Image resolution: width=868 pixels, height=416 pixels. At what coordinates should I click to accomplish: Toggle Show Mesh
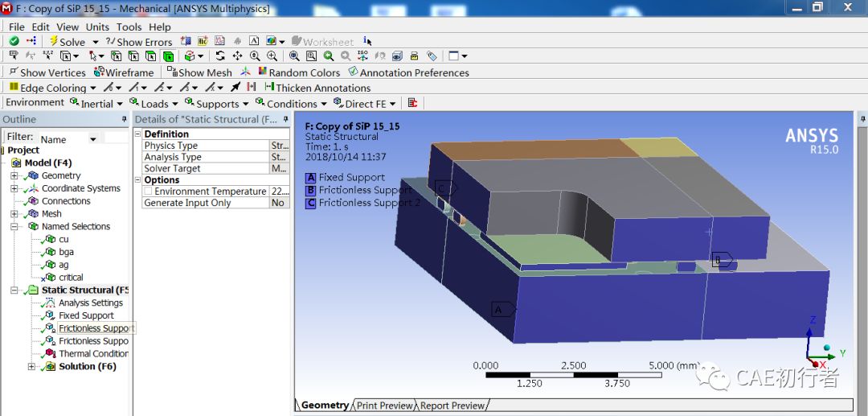(x=199, y=72)
